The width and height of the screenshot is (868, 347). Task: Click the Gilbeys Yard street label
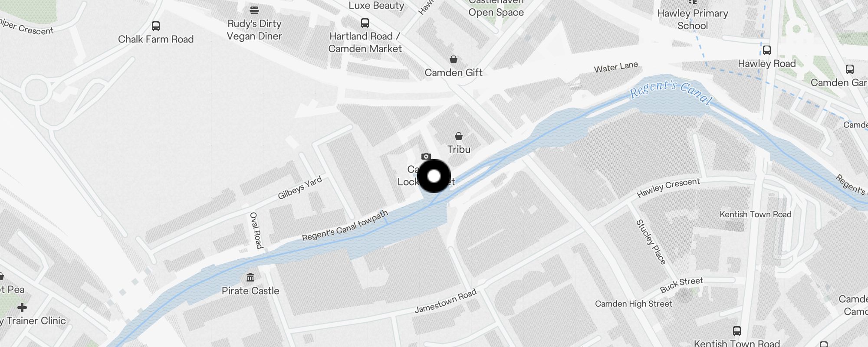coord(300,187)
